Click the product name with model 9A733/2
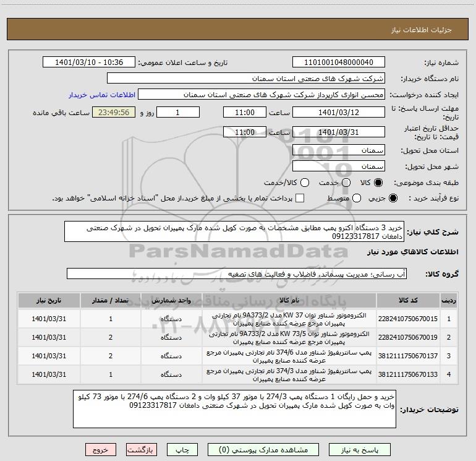This screenshot has width=476, height=461. click(289, 338)
